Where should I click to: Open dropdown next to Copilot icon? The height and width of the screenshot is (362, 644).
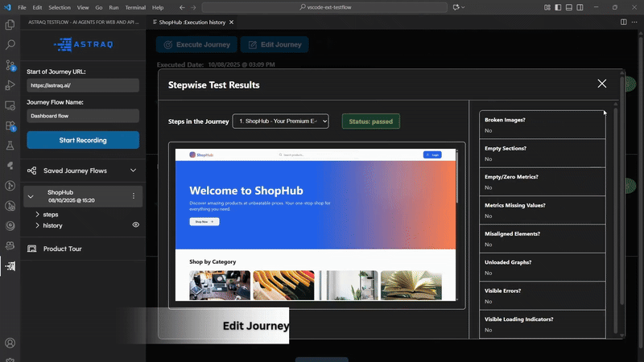point(464,7)
